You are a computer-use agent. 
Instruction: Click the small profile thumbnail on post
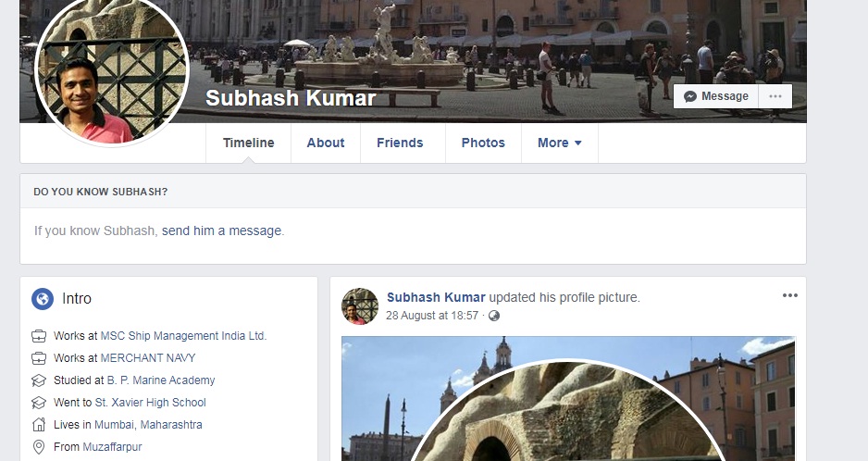(x=360, y=305)
